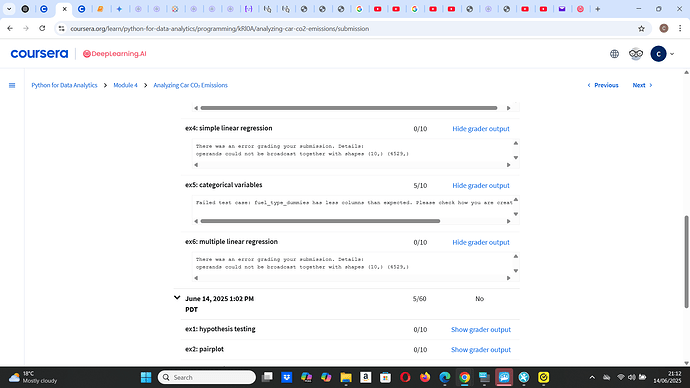Go to Python for Data Analytics breadcrumb

click(x=64, y=85)
